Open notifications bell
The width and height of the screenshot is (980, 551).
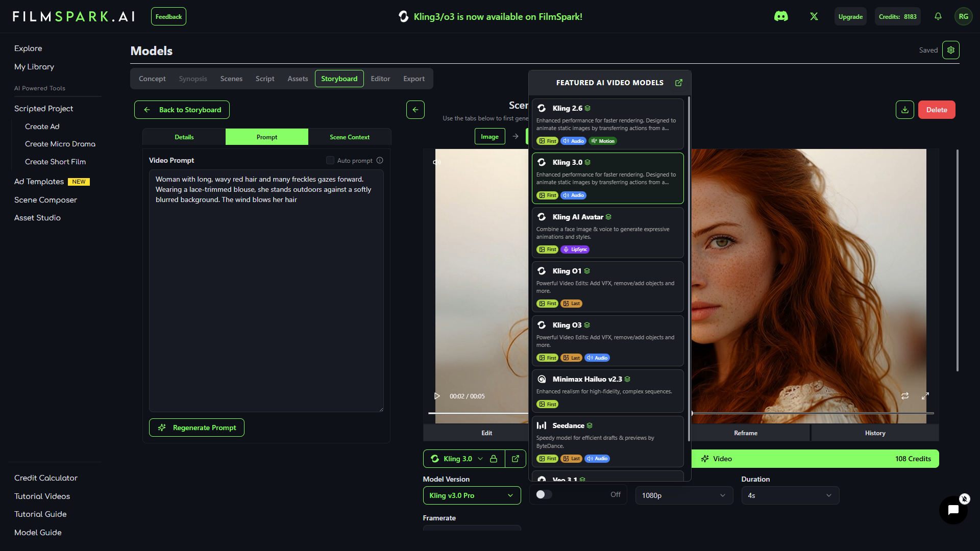click(938, 16)
